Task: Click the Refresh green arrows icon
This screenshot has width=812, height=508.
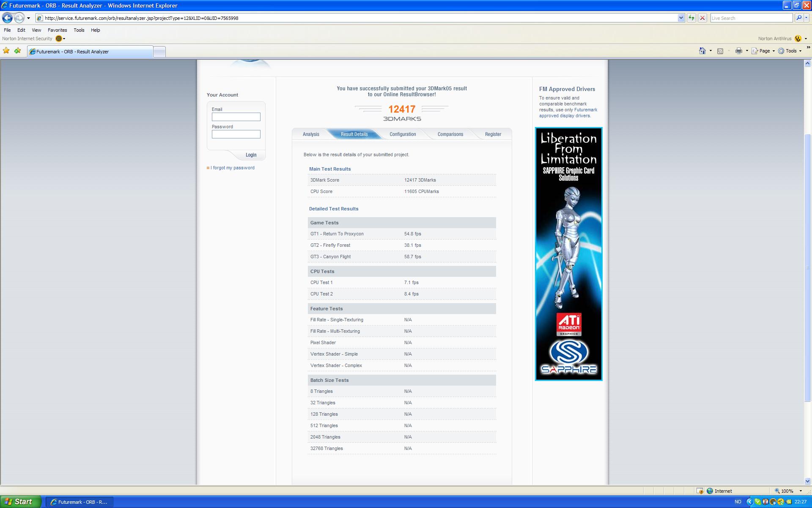Action: [691, 18]
